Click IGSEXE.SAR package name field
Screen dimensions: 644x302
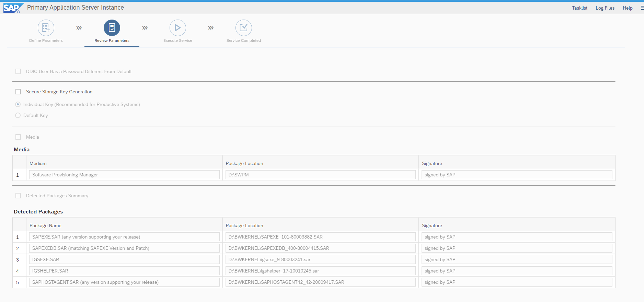point(124,259)
